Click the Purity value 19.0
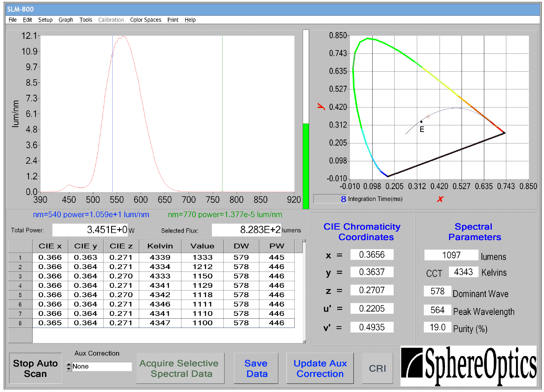Viewport: 544px width, 392px height. [x=437, y=327]
